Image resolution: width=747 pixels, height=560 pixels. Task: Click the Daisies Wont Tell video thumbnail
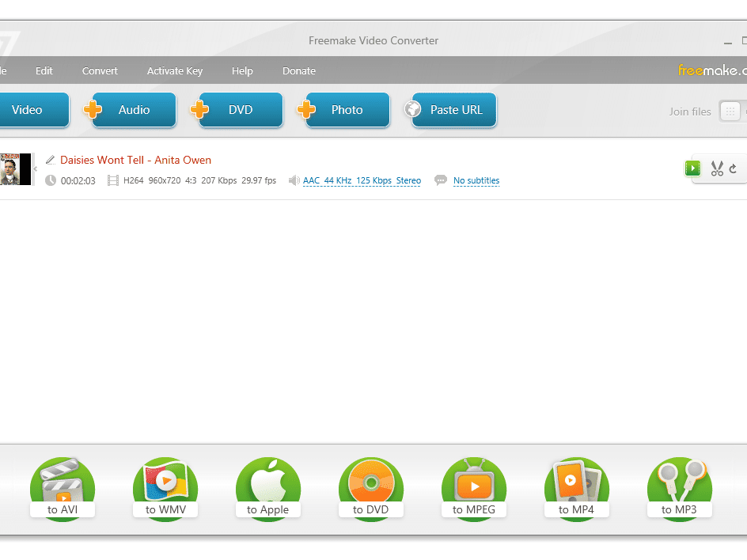point(14,168)
